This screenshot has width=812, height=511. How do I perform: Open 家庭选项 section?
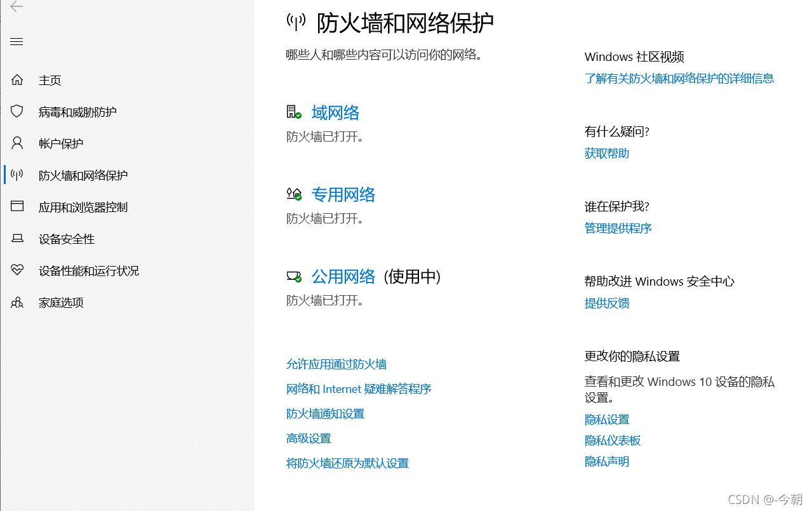61,302
